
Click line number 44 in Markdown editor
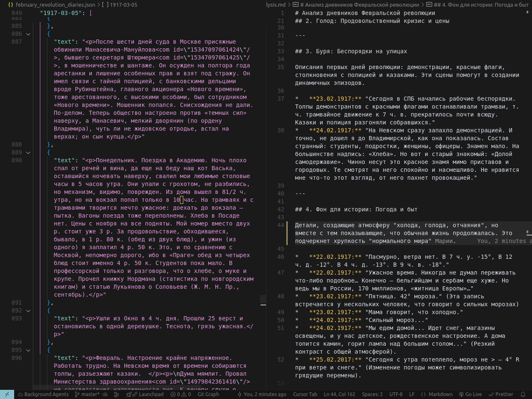tap(281, 225)
